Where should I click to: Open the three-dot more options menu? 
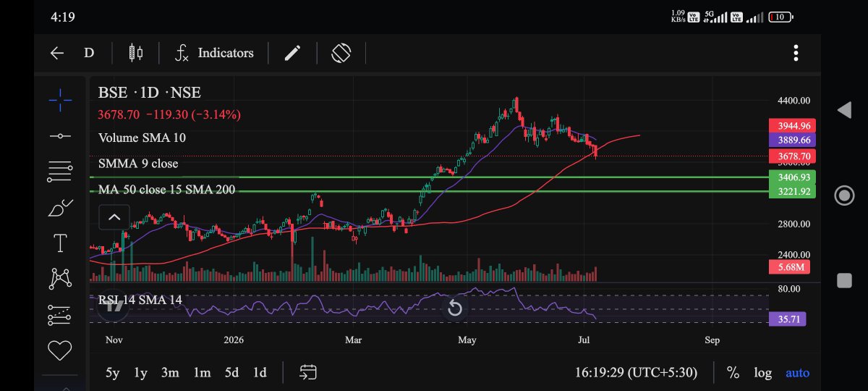(796, 53)
